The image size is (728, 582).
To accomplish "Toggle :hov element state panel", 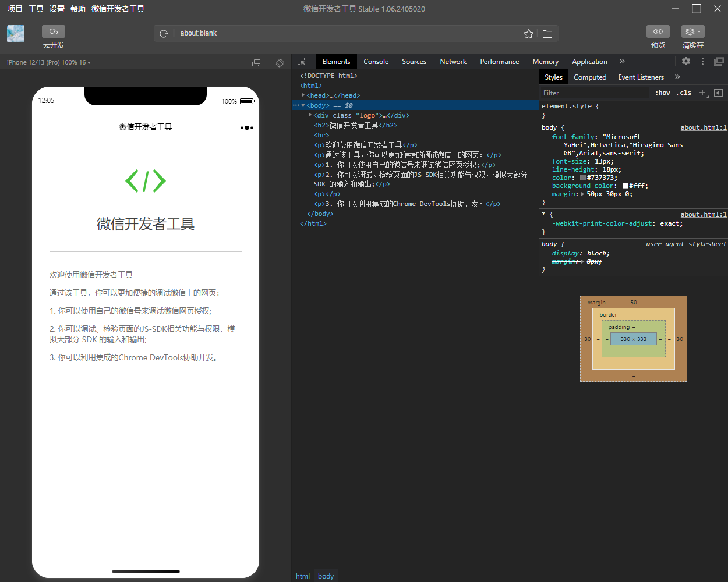I will pos(663,93).
